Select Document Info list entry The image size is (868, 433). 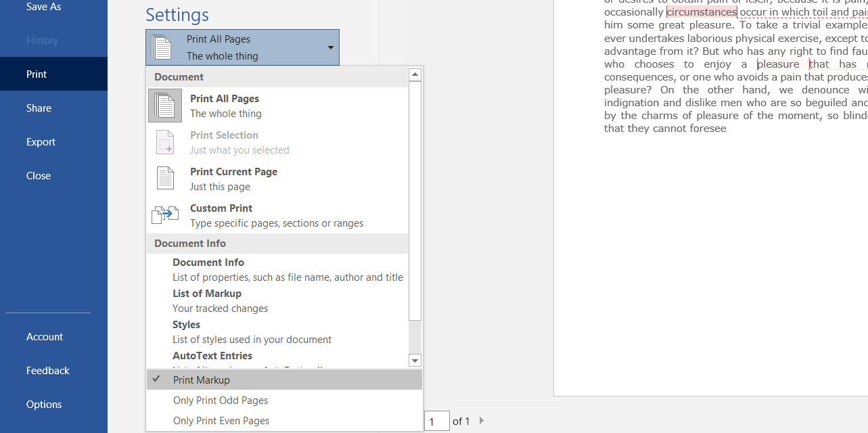(277, 270)
